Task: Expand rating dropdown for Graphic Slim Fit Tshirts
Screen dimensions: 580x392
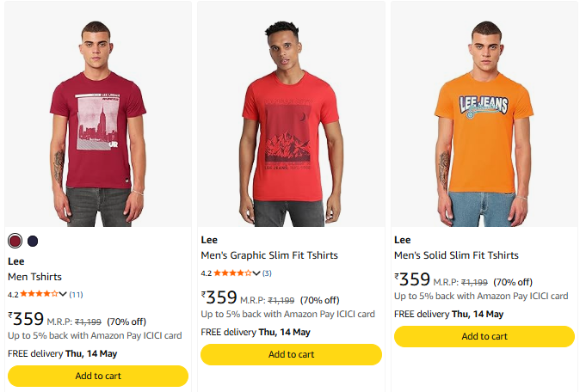Action: pos(256,273)
